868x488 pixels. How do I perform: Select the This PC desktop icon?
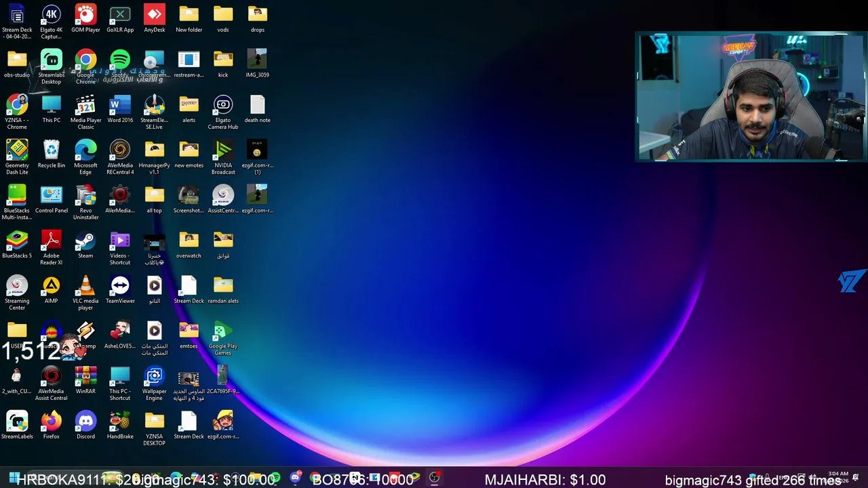[51, 109]
